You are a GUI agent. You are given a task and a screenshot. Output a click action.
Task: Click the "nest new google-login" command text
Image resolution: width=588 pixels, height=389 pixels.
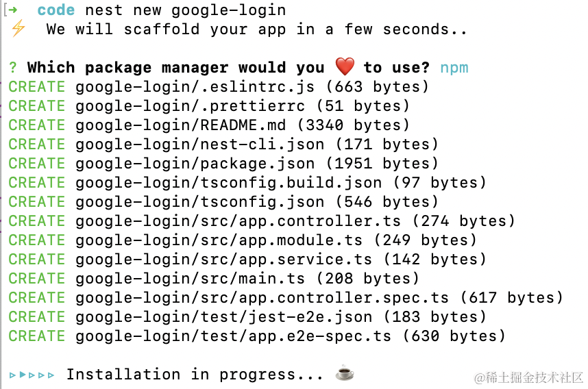pos(185,10)
